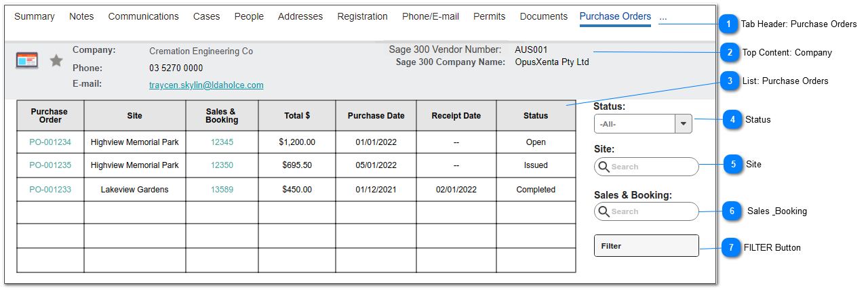This screenshot has width=868, height=290.
Task: Click the phone number 03 5270 0000
Action: [176, 68]
